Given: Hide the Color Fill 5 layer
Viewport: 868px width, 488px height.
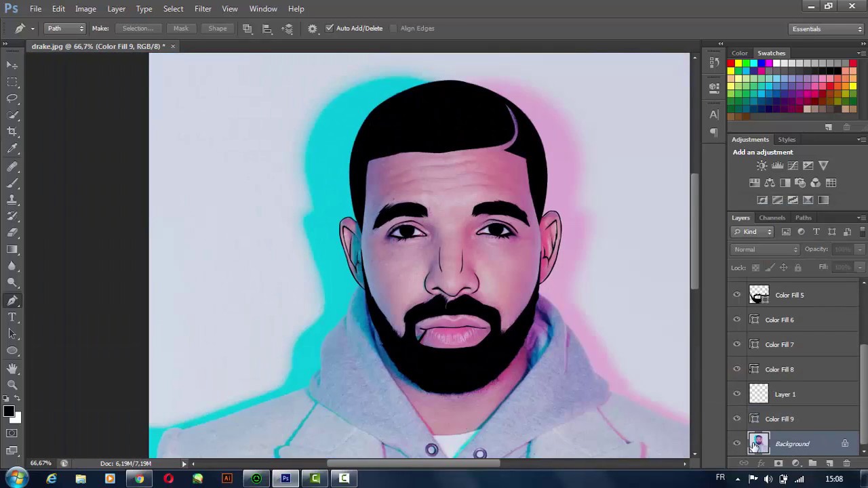Looking at the screenshot, I should pos(736,295).
